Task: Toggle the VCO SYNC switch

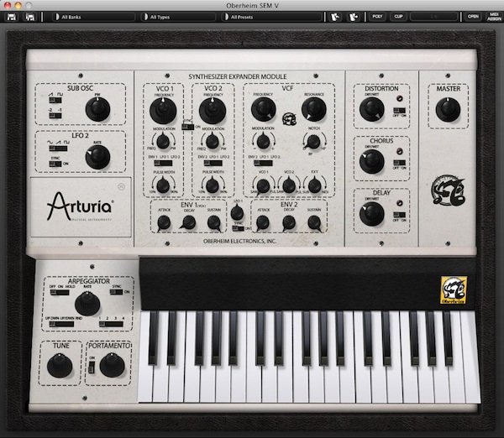Action: (187, 127)
